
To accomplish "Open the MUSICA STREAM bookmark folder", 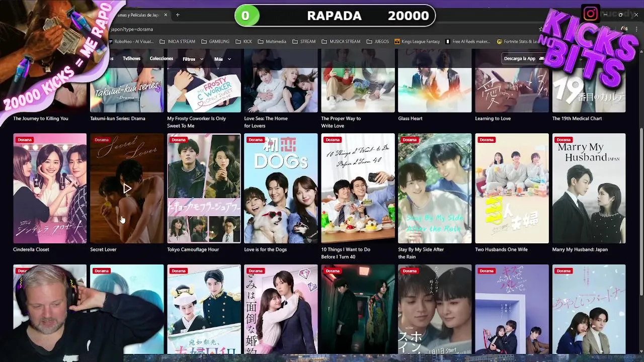I will point(341,42).
